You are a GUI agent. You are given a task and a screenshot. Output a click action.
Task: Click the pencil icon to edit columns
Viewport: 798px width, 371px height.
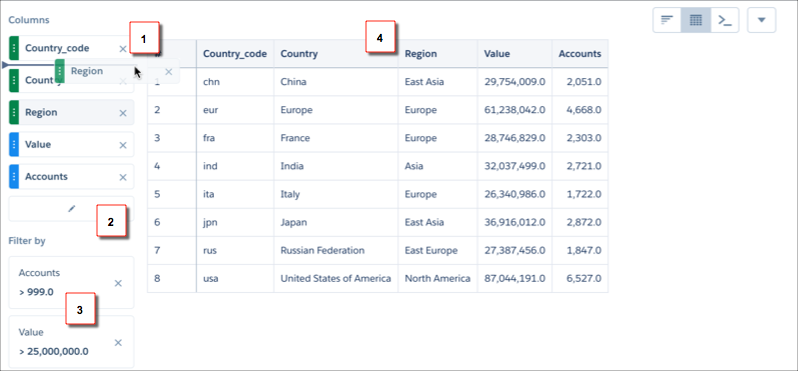click(72, 208)
